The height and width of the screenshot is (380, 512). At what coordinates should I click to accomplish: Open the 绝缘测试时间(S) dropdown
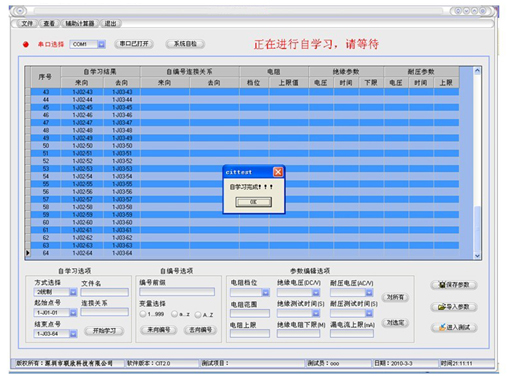point(316,313)
